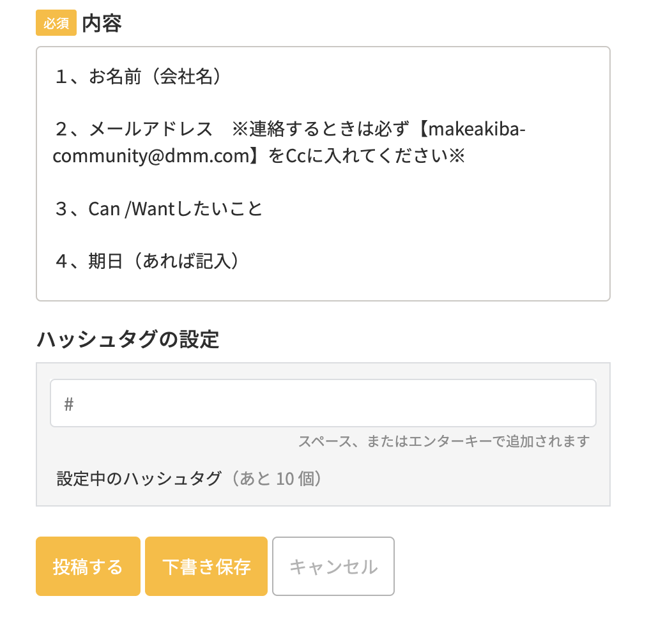The image size is (672, 626).
Task: Click the # placeholder in hashtag box
Action: [x=69, y=404]
